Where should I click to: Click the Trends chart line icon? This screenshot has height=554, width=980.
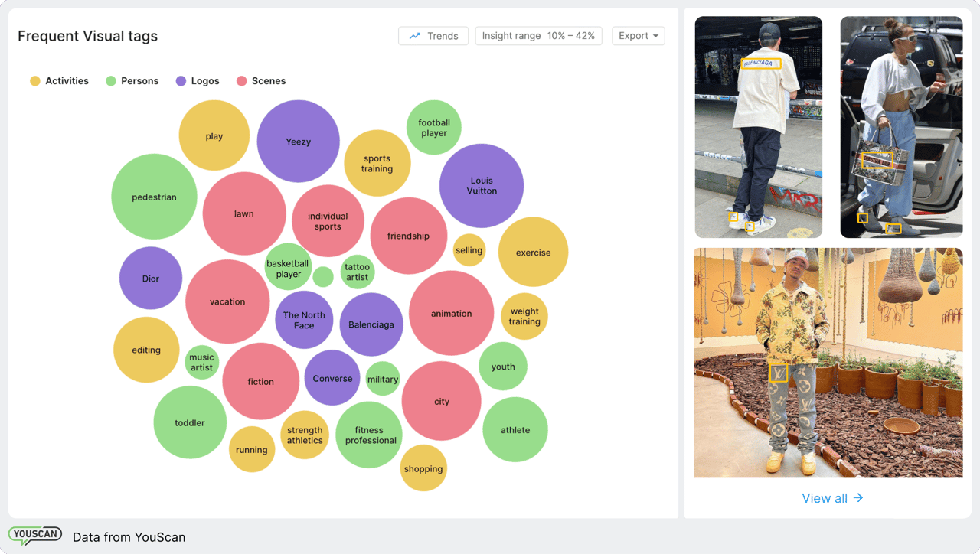415,36
